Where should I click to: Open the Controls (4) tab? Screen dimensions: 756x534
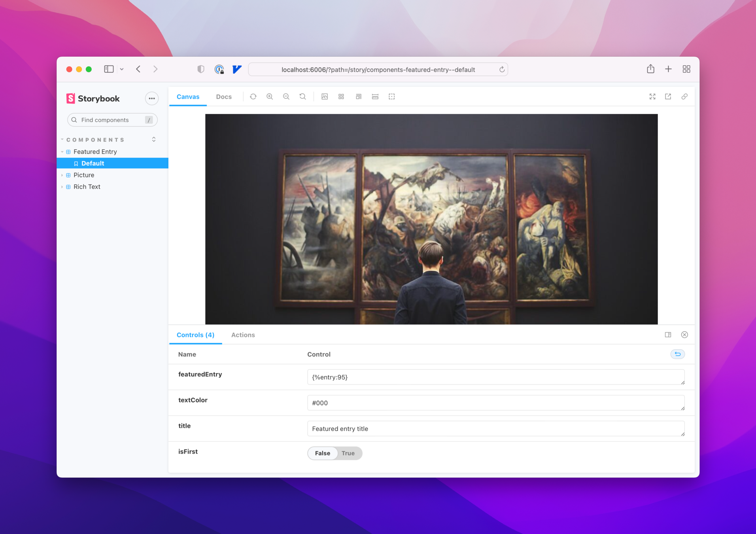point(195,335)
